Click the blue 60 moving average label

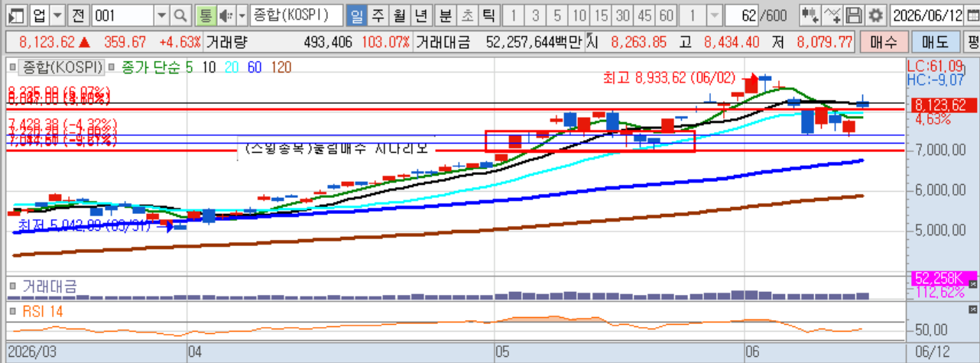click(255, 68)
